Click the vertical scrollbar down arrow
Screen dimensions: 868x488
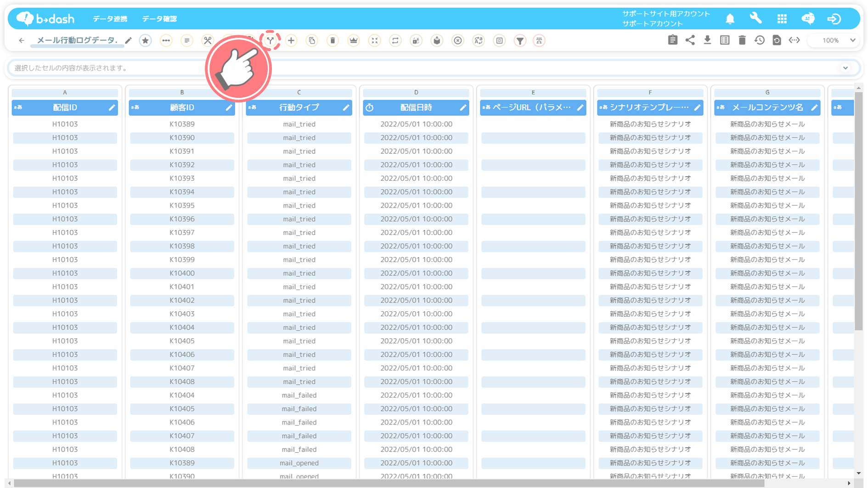pos(859,473)
